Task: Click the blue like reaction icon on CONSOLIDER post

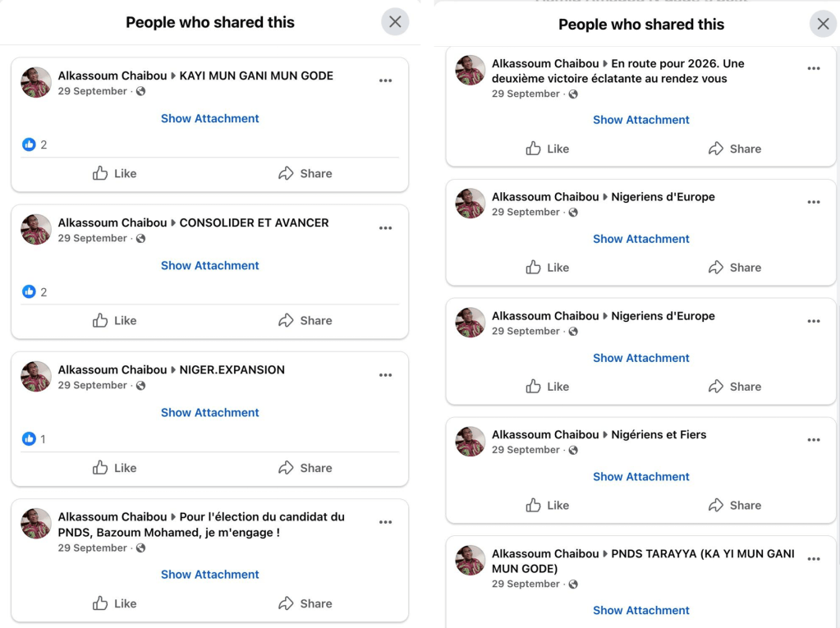Action: (x=29, y=291)
